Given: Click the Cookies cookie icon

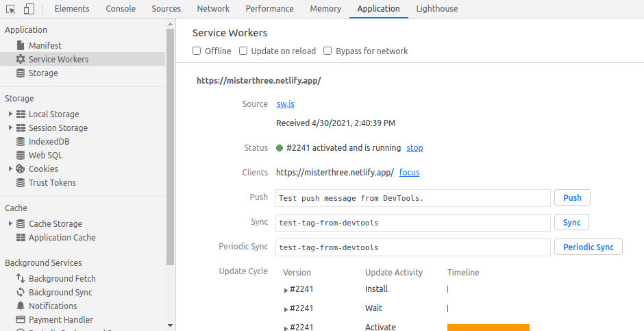Looking at the screenshot, I should (21, 169).
